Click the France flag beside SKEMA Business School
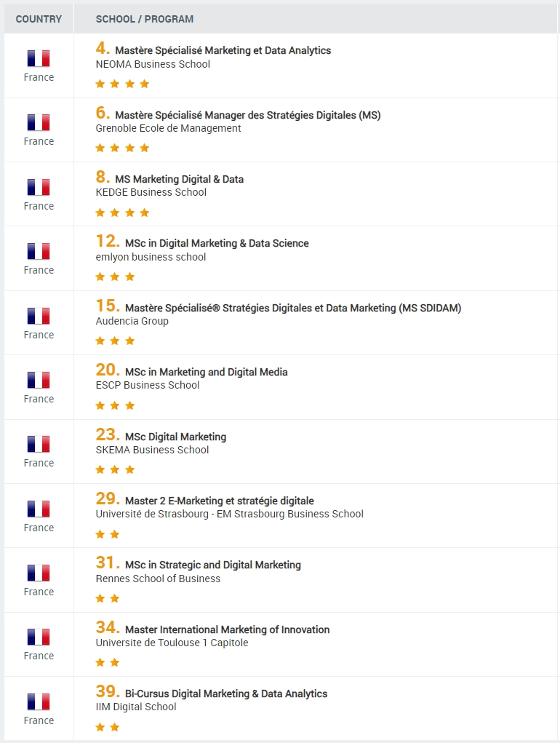The image size is (560, 743). (39, 445)
